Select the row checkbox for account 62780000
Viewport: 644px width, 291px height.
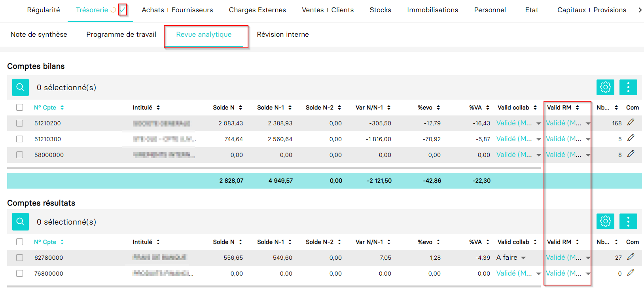click(20, 257)
